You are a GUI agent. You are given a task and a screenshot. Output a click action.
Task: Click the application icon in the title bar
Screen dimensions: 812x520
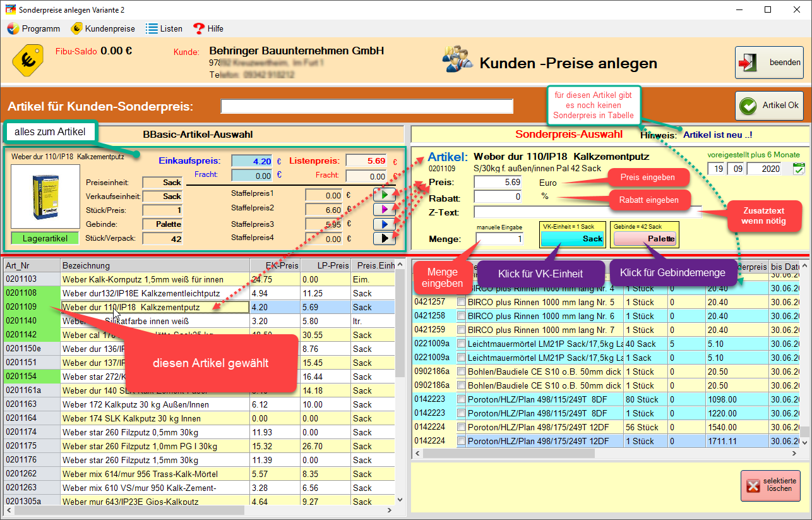tap(10, 10)
